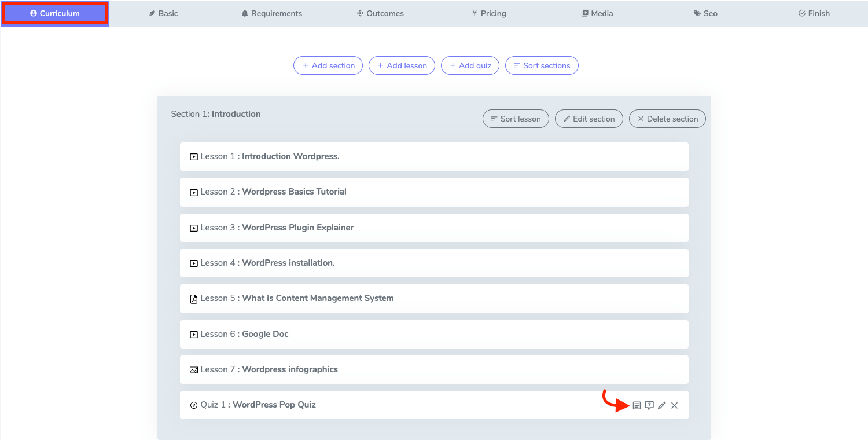Click Delete section for Introduction

pyautogui.click(x=667, y=119)
